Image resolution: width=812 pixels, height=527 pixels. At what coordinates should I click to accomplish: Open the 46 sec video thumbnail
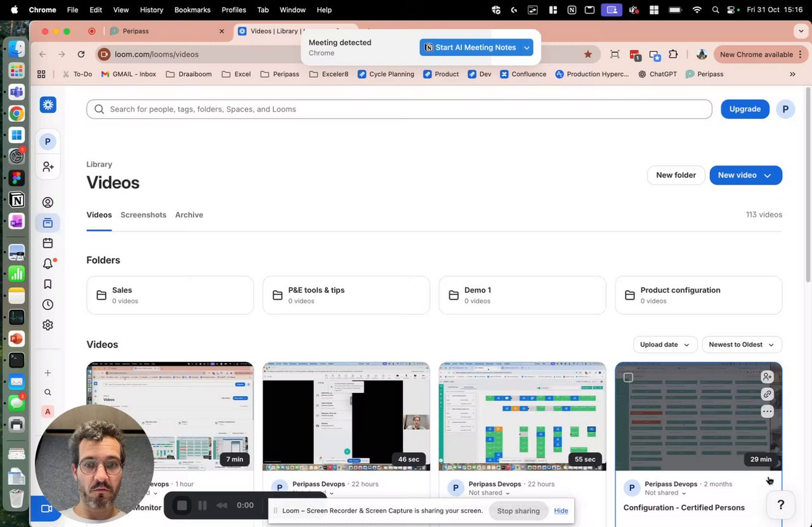[x=346, y=417]
